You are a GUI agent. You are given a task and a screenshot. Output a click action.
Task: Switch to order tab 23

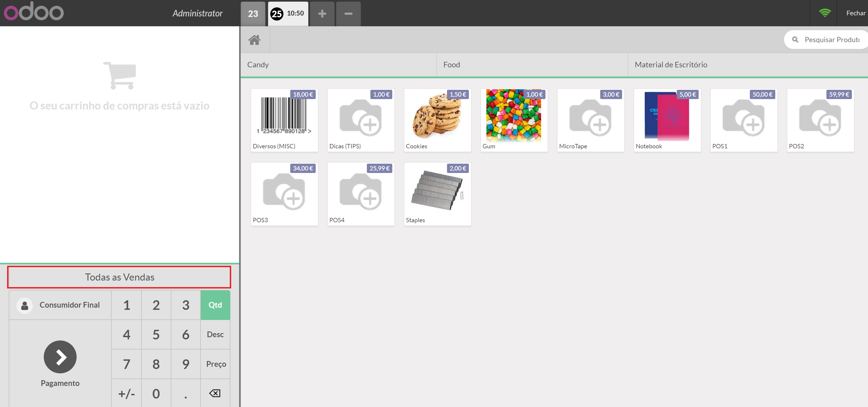253,13
